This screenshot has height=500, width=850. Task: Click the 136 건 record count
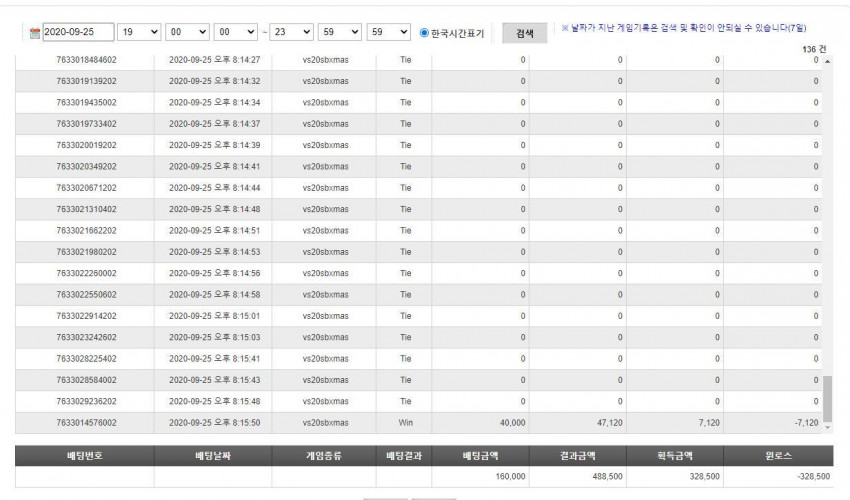click(814, 49)
